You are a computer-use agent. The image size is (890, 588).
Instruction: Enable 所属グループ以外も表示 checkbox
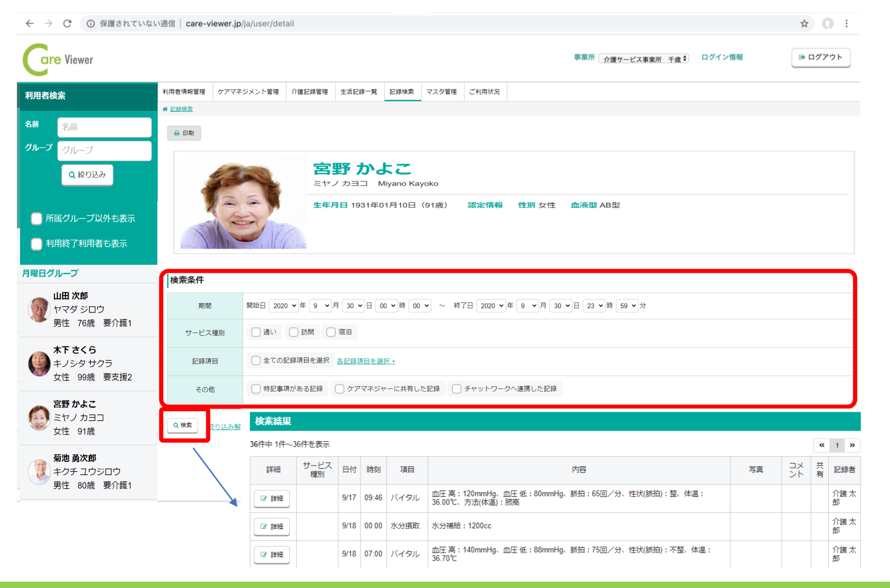click(x=36, y=219)
